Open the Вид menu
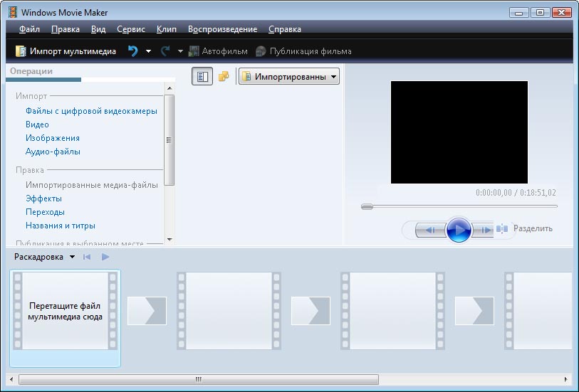This screenshot has height=392, width=579. point(98,29)
